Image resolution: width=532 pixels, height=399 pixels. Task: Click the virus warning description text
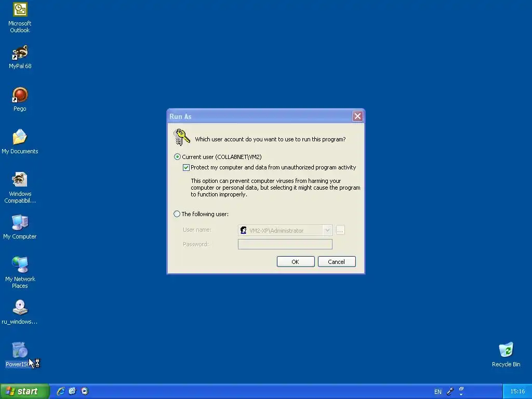click(x=275, y=188)
